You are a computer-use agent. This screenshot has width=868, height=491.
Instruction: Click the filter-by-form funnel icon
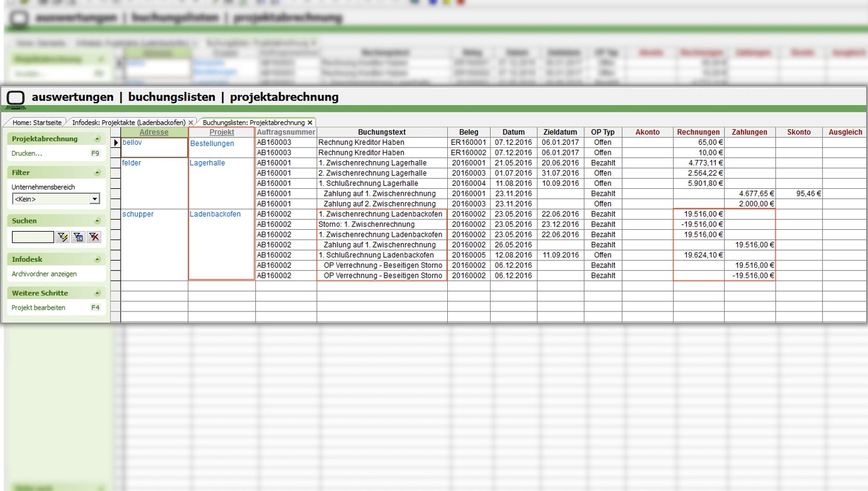[x=78, y=237]
